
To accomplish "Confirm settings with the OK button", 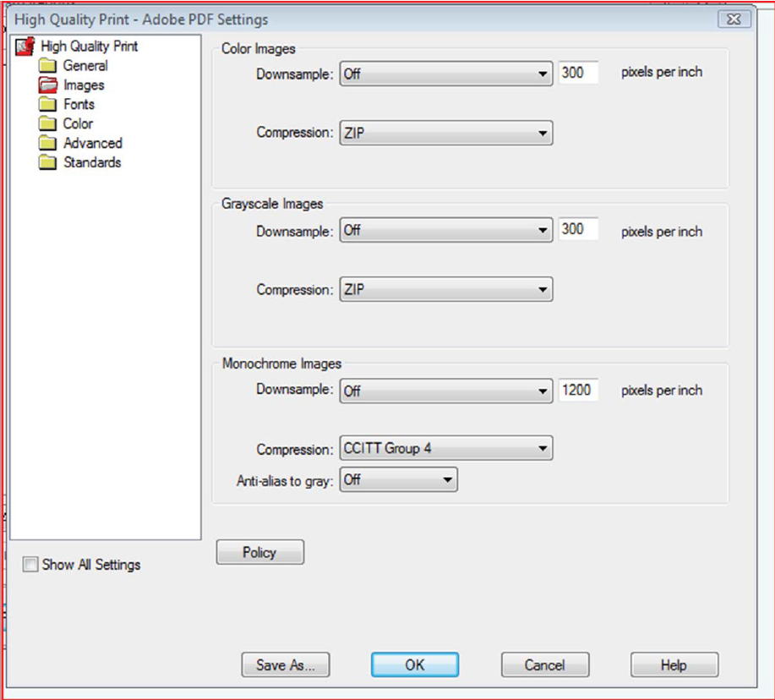I will click(414, 665).
